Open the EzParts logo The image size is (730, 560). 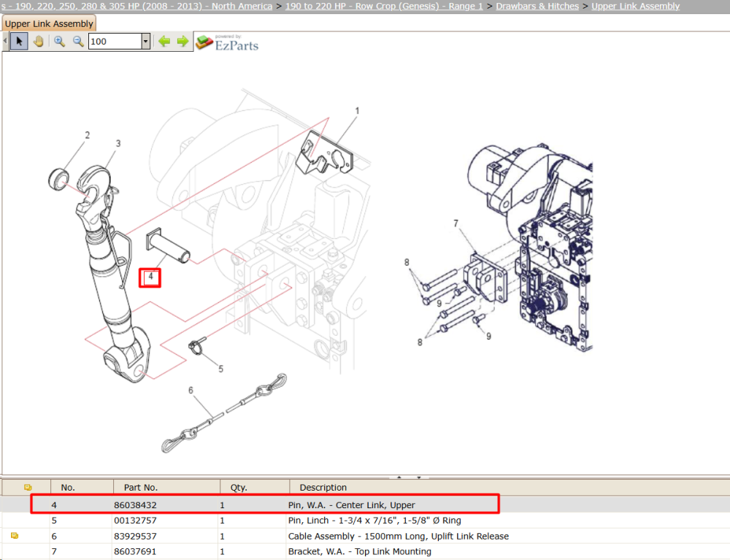click(227, 42)
